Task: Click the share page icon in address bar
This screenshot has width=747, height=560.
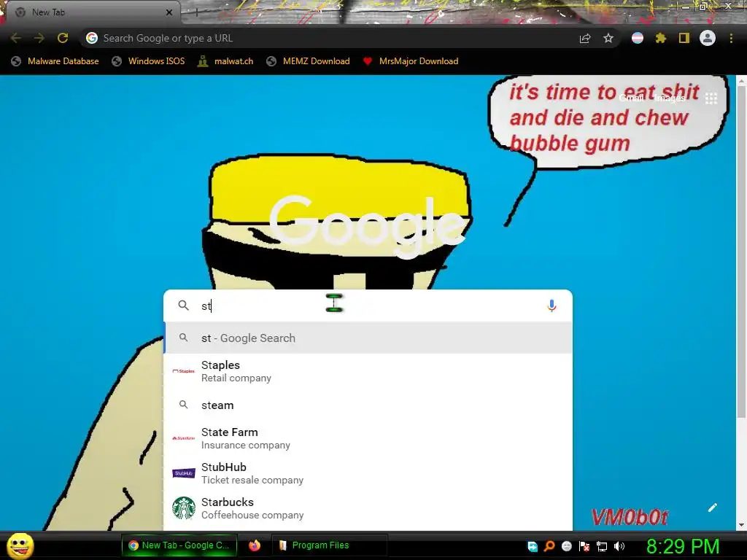Action: click(x=585, y=39)
